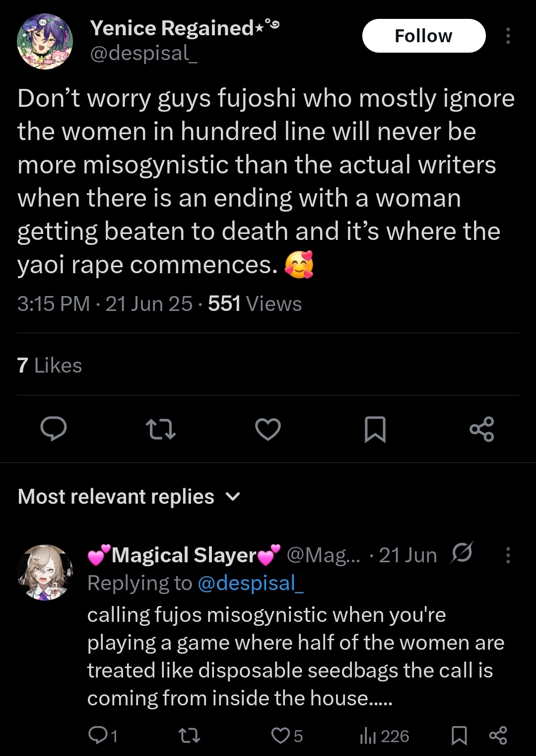Viewport: 536px width, 756px height.
Task: Open the @despisal_ mention link in reply
Action: click(251, 583)
